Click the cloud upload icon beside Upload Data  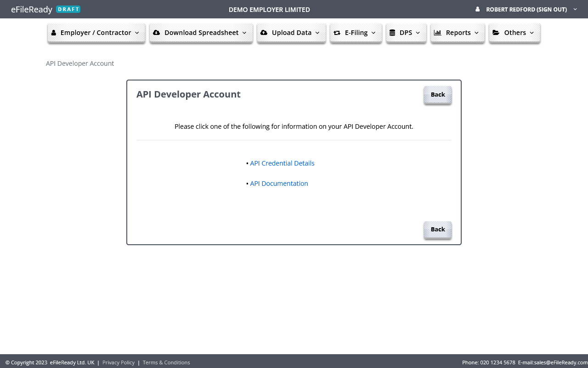(x=264, y=33)
